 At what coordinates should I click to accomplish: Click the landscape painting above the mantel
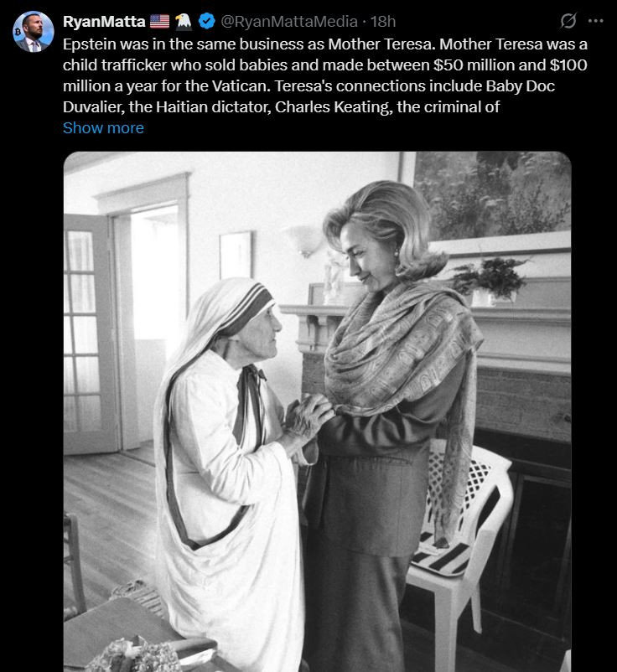492,197
